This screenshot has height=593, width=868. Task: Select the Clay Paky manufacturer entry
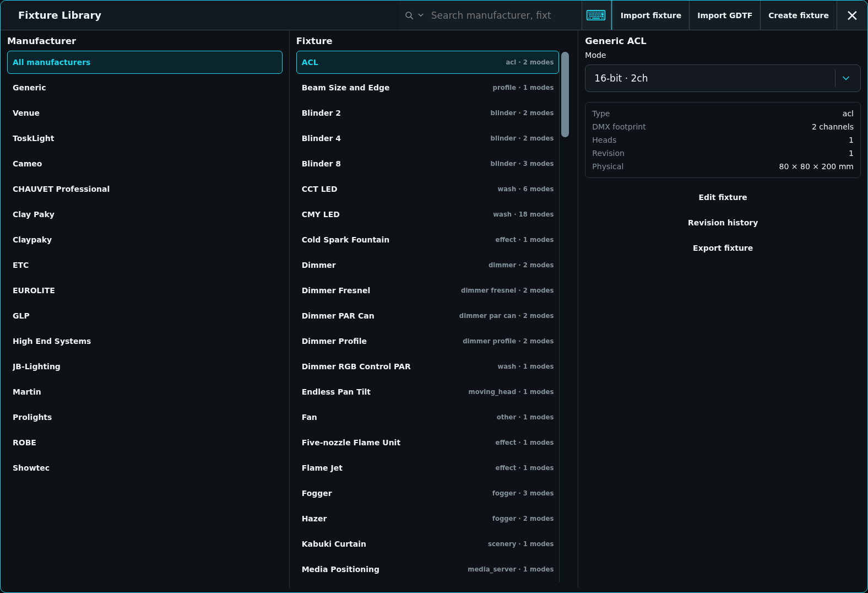(145, 214)
